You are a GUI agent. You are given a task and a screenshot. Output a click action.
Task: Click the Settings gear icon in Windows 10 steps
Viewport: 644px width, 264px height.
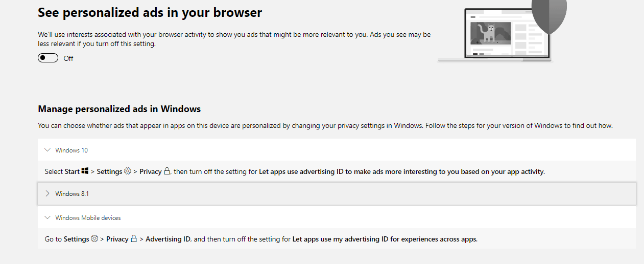coord(128,171)
